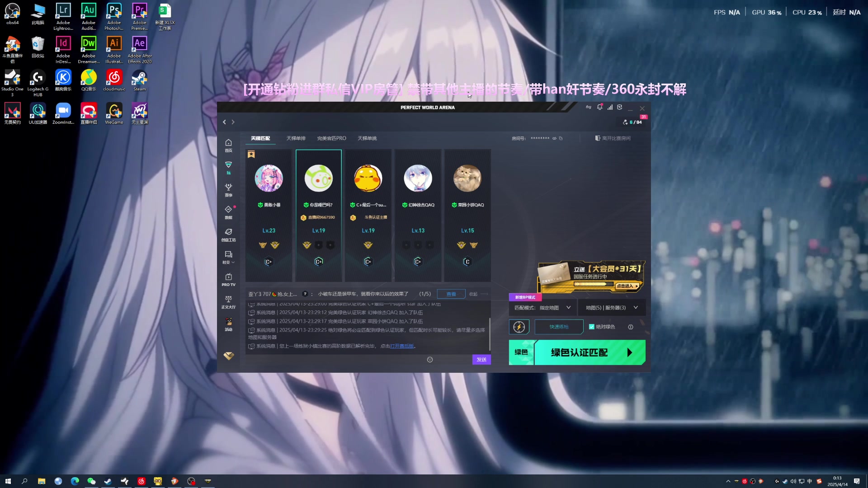
Task: Open the 创意工坊 workshop icon in sidebar
Action: (x=228, y=235)
